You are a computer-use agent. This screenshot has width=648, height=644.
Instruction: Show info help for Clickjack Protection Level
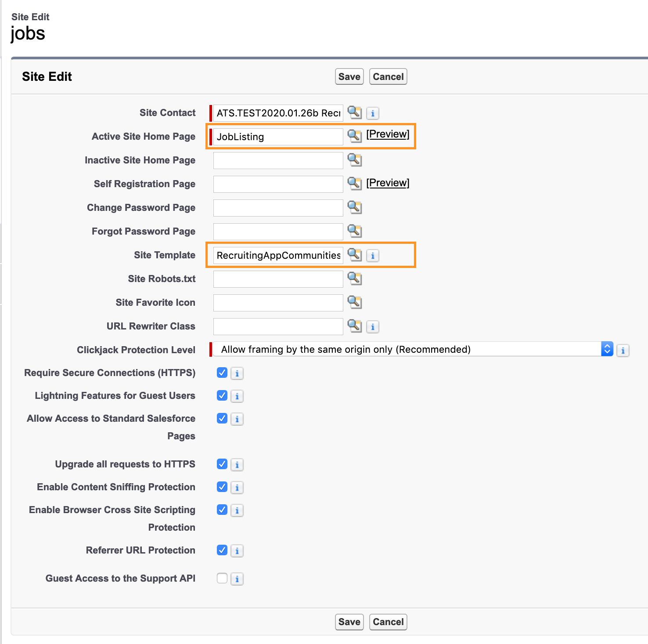click(623, 351)
